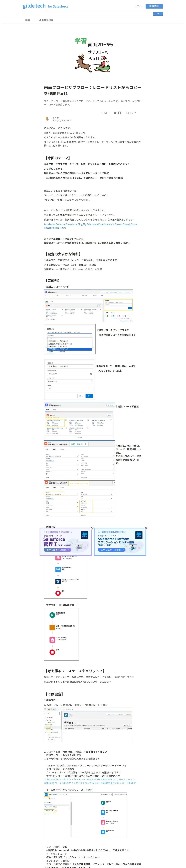Click レコードに値を割り当て assignment icon

pos(52,628)
